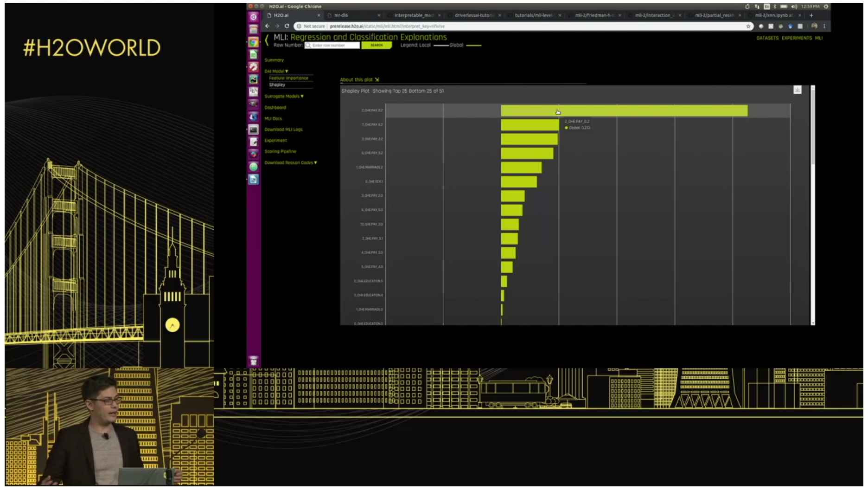Open the Dashboard sidebar link

click(275, 107)
